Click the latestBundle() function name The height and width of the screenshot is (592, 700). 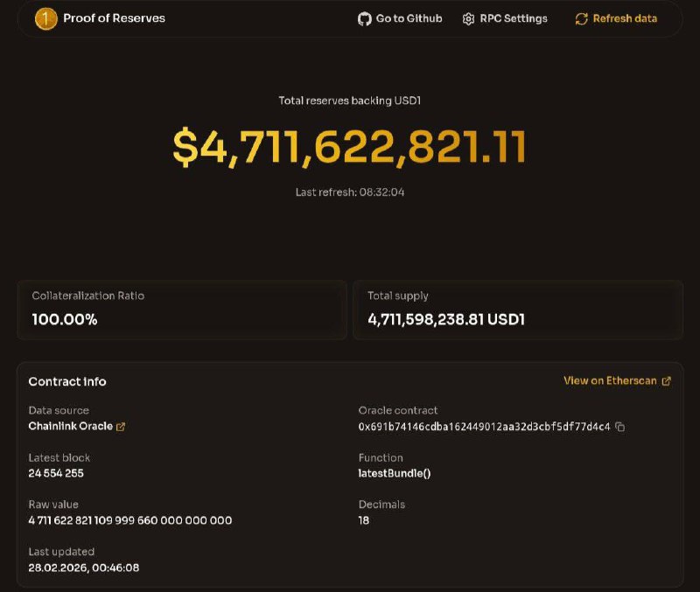tap(395, 473)
